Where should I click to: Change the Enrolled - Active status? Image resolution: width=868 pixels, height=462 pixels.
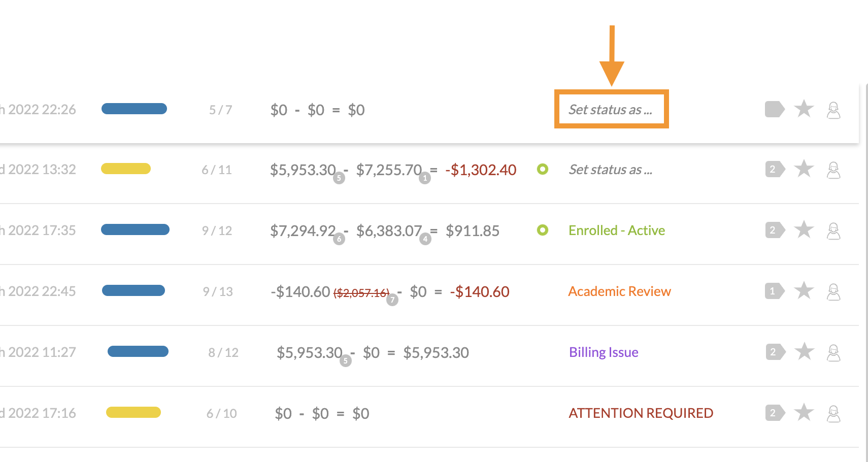point(616,230)
